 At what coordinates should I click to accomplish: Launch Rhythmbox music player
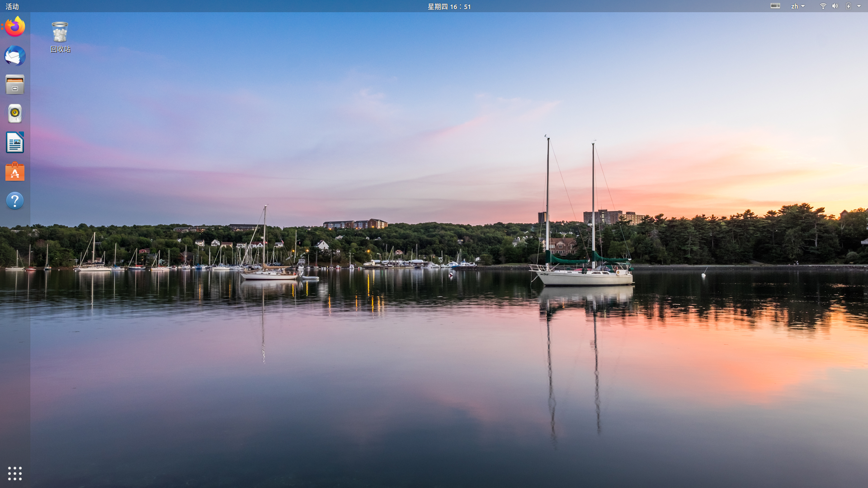(15, 113)
